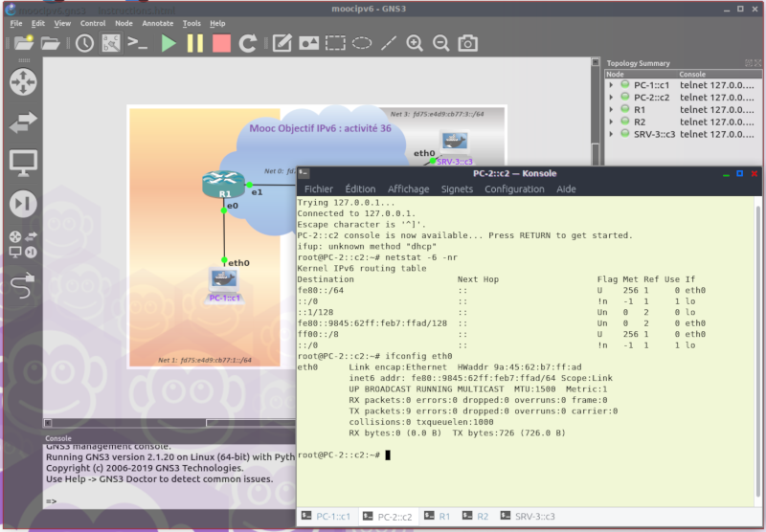Open the Help menu in GNS3
Screen dimensions: 766x532
click(x=217, y=23)
